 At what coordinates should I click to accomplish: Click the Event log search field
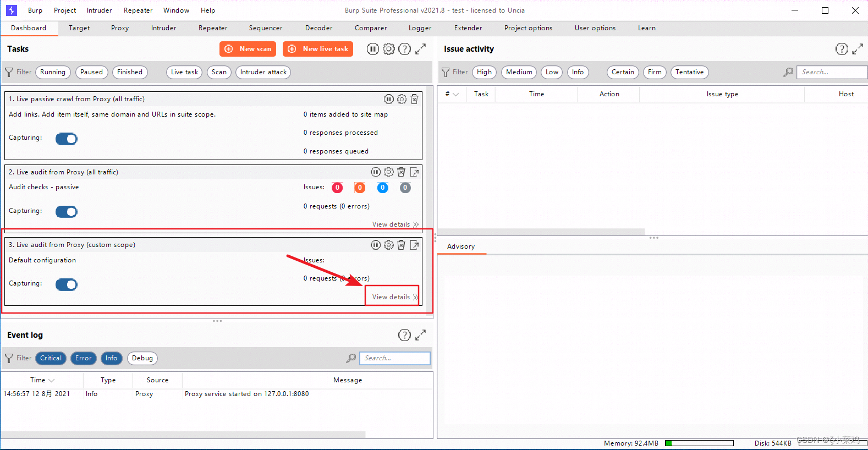[395, 358]
